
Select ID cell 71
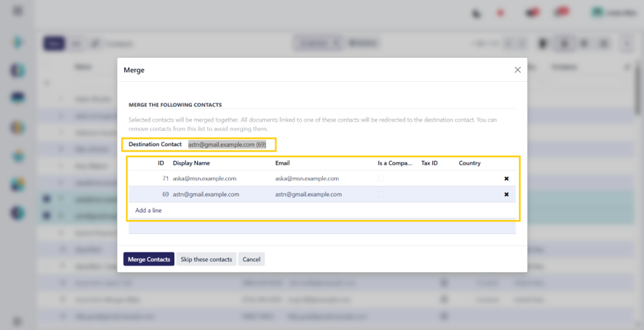click(x=165, y=179)
